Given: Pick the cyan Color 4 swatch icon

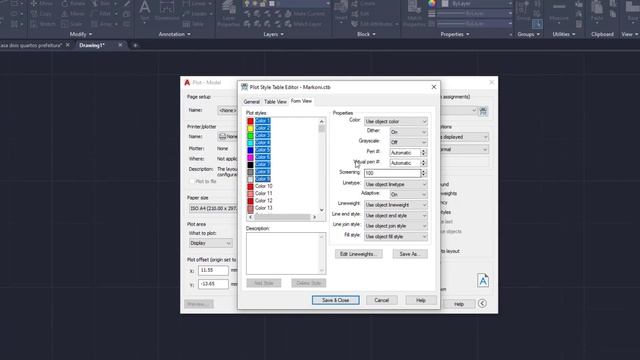Looking at the screenshot, I should tap(250, 143).
